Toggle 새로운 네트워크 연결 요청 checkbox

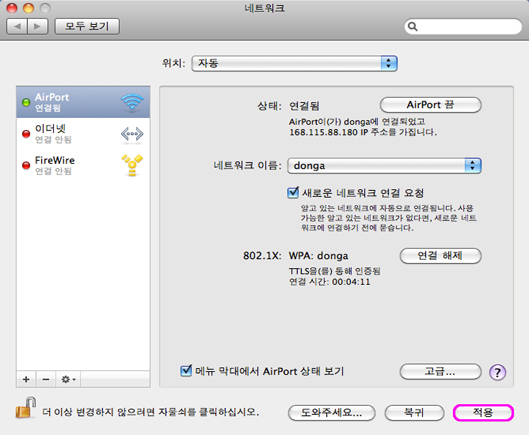pyautogui.click(x=293, y=192)
